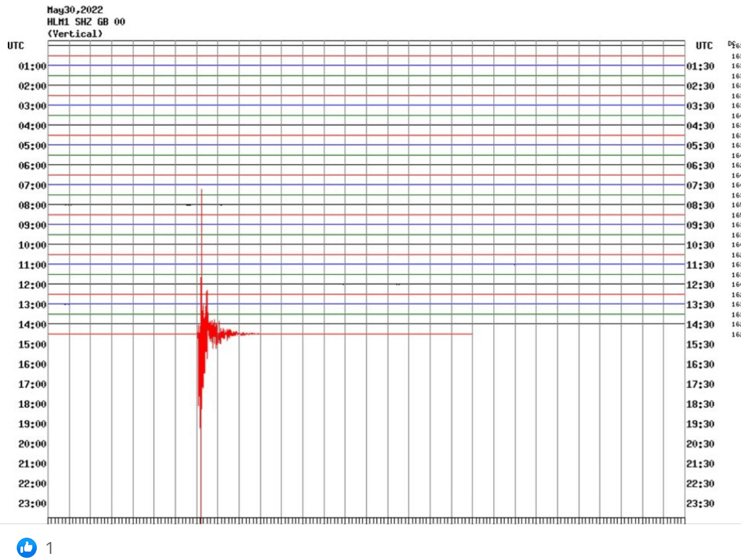The width and height of the screenshot is (741, 560).
Task: Click the HLM1 SHZ GB 00 station label
Action: click(86, 22)
